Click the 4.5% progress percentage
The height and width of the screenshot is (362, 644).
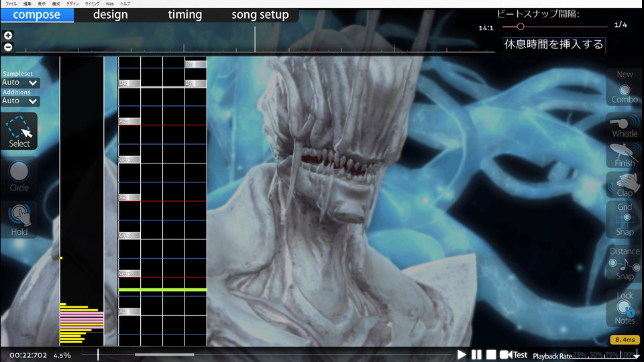click(x=62, y=355)
